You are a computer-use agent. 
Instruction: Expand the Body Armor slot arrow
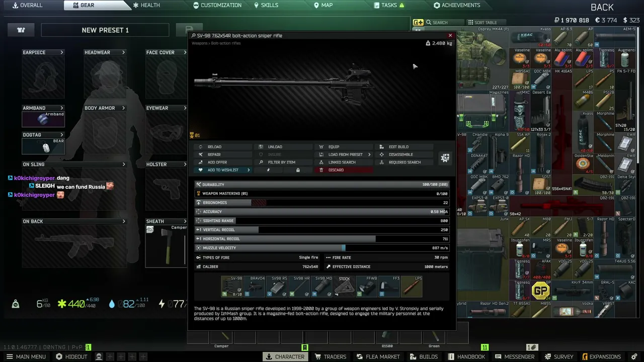click(x=123, y=108)
